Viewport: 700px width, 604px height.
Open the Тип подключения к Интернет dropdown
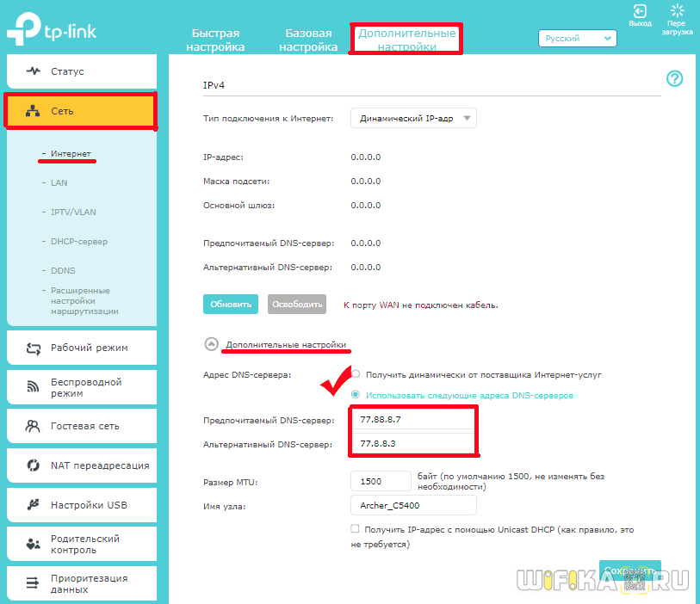(413, 118)
